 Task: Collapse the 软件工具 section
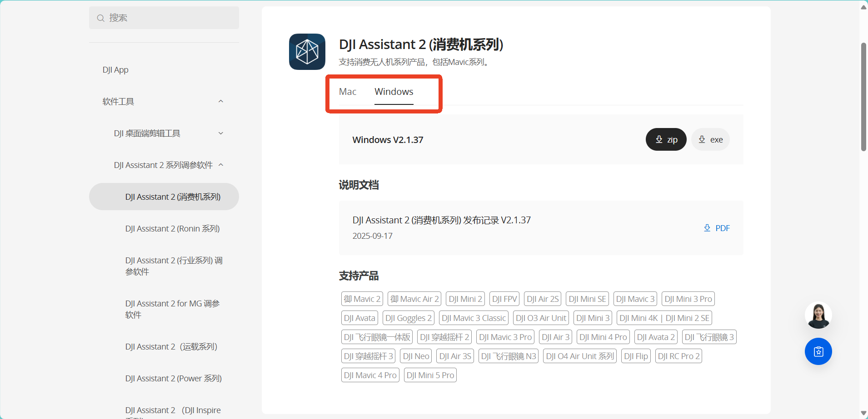pyautogui.click(x=221, y=102)
